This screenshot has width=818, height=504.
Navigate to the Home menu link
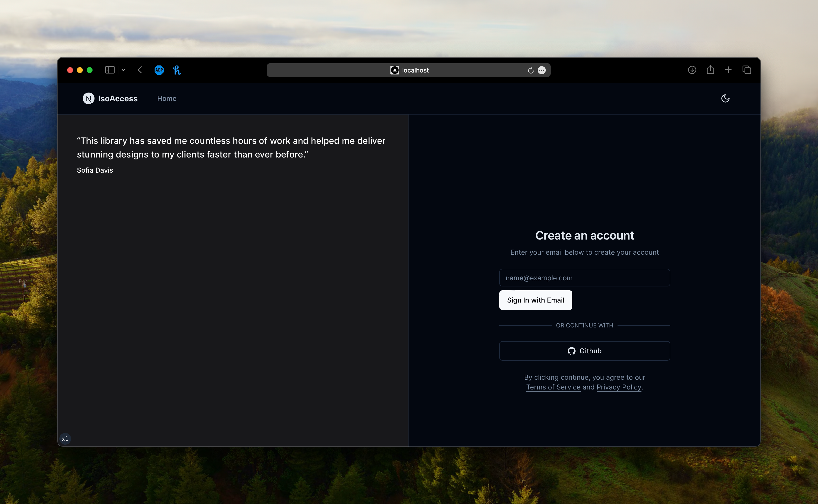tap(167, 98)
